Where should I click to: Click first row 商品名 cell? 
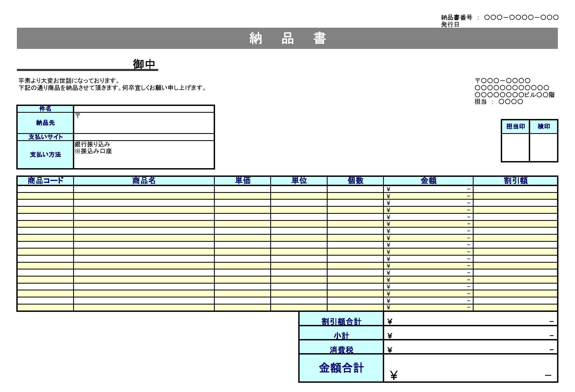click(144, 189)
